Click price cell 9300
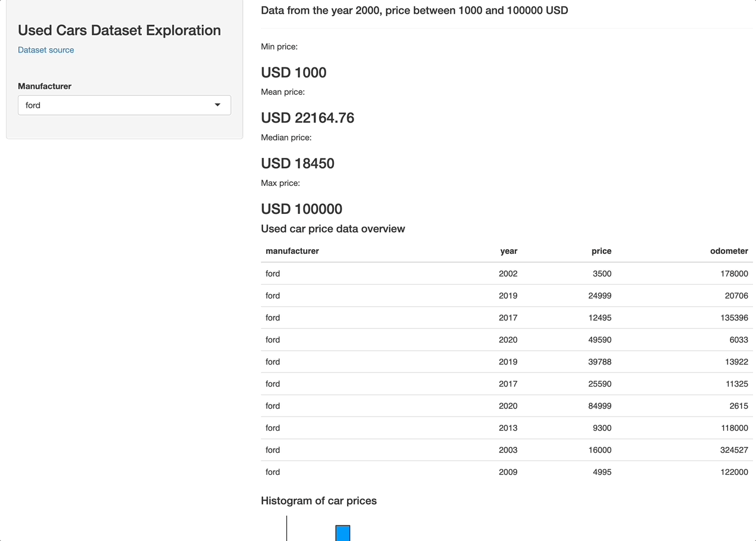756x541 pixels. [602, 428]
